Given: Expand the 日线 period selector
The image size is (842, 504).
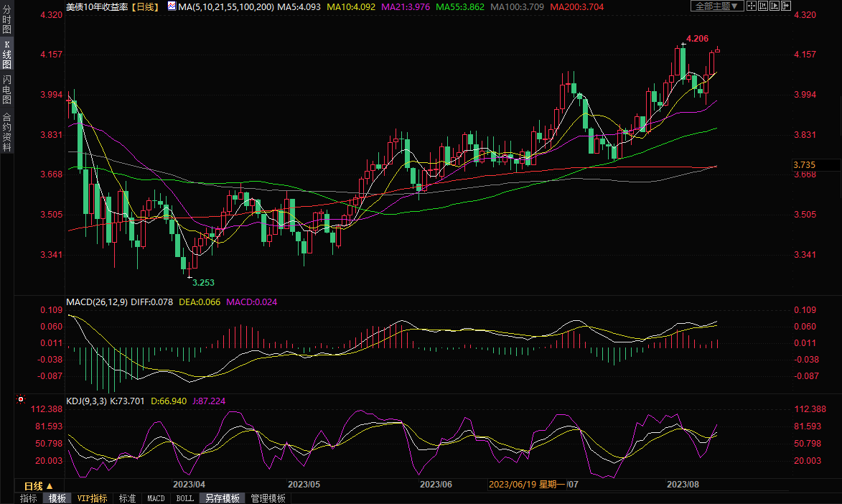Looking at the screenshot, I should click(x=39, y=485).
